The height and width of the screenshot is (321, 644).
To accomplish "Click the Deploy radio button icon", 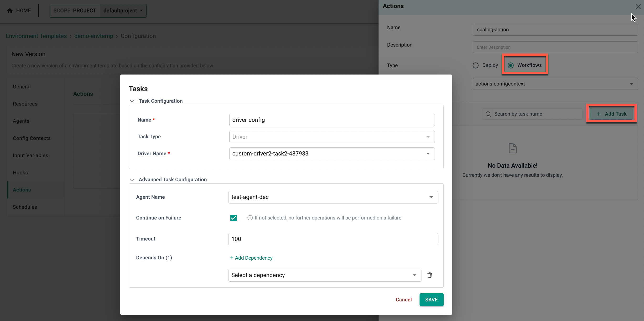I will click(476, 65).
